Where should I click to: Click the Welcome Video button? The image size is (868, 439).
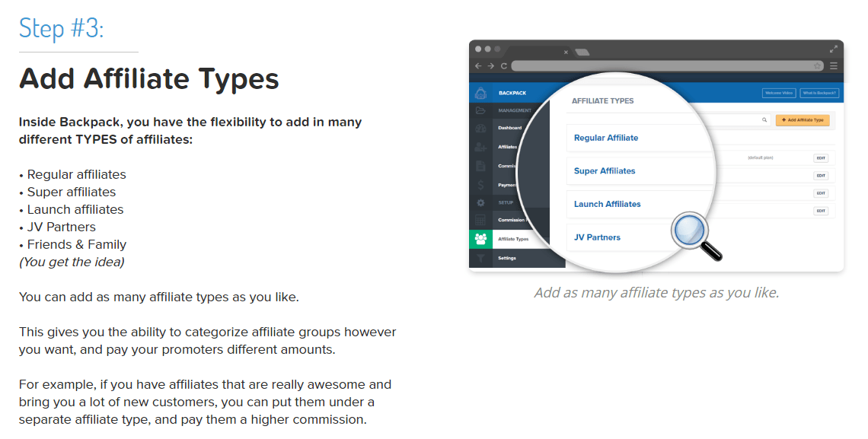coord(779,93)
